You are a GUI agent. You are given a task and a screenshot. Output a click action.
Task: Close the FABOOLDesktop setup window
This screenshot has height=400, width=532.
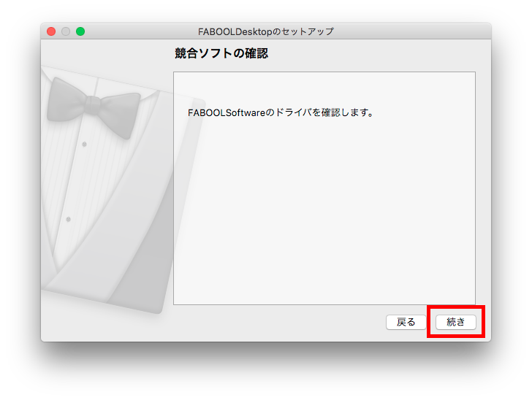pyautogui.click(x=51, y=31)
